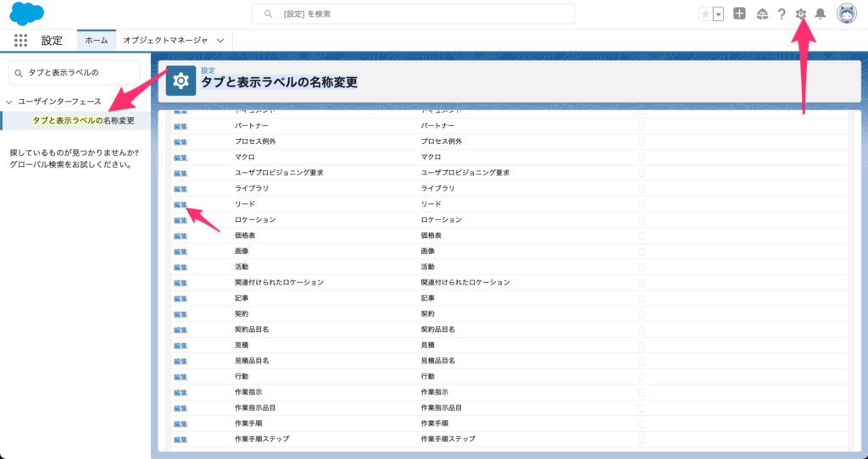Open the favorites list dropdown arrow
The width and height of the screenshot is (868, 459).
[x=718, y=14]
